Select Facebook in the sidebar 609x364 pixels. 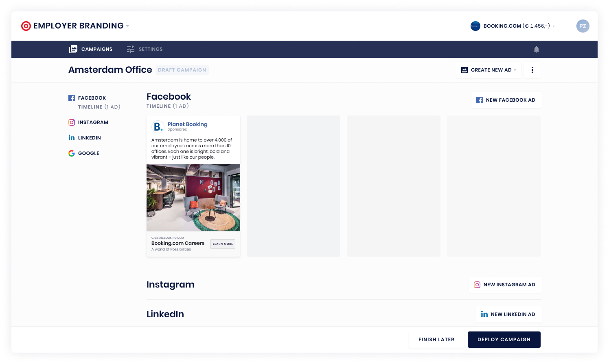click(x=92, y=98)
